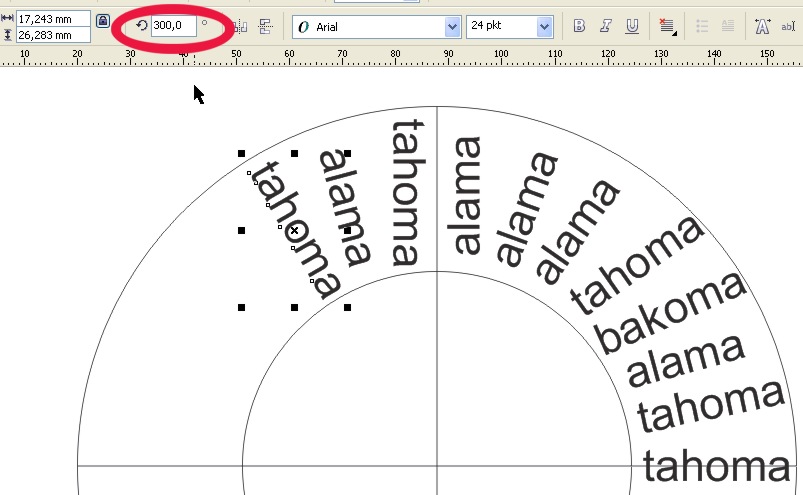The height and width of the screenshot is (495, 803).
Task: Click the bullet list icon
Action: [x=702, y=27]
